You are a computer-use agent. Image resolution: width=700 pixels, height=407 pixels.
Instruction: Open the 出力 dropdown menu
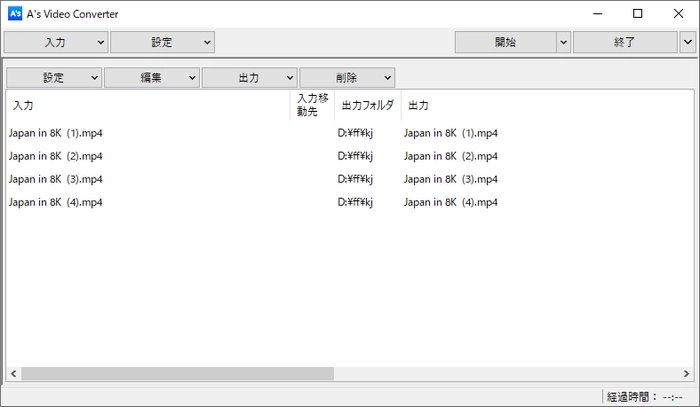pyautogui.click(x=249, y=77)
